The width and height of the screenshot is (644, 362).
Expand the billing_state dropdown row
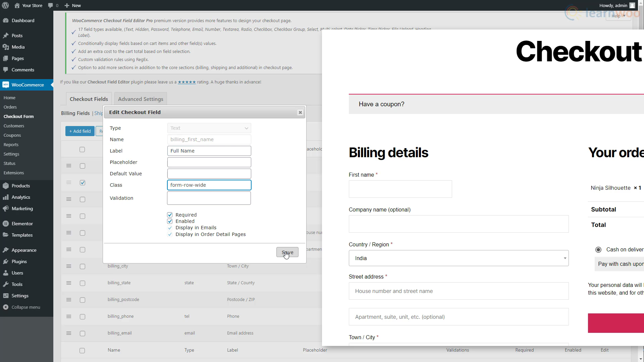[x=68, y=283]
